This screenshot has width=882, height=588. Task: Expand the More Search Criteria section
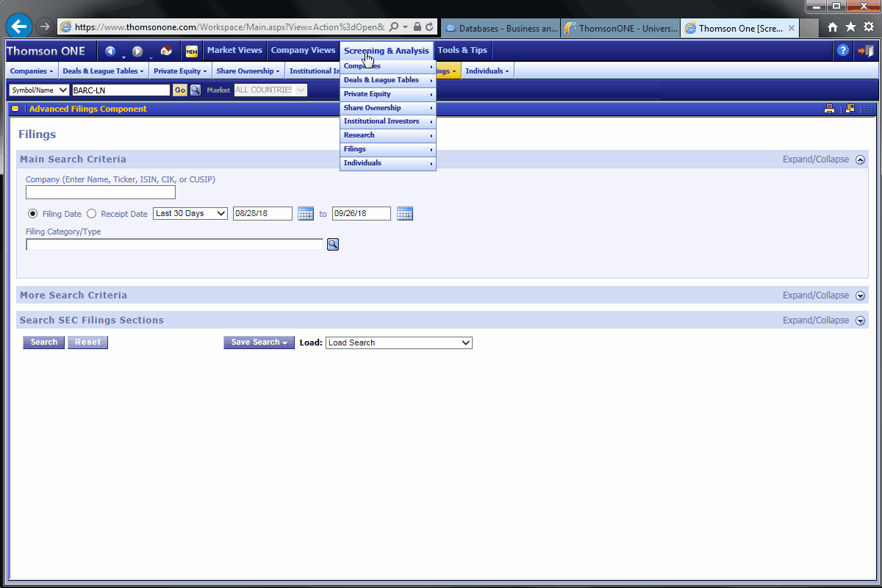860,295
